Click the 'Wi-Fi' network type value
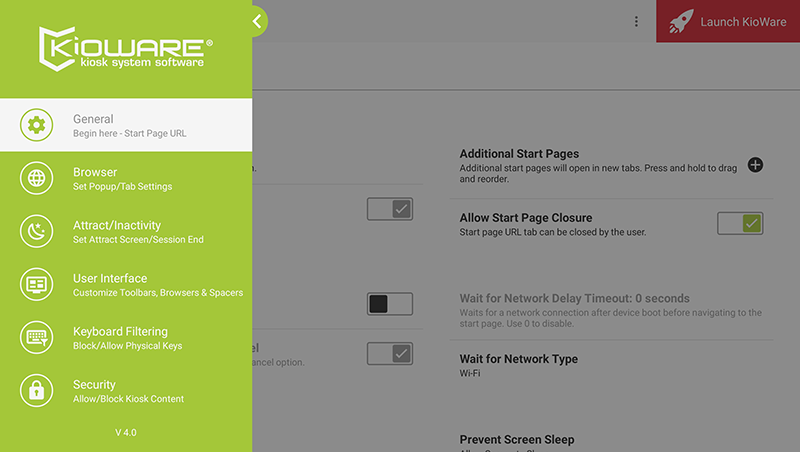This screenshot has height=452, width=800. pos(469,373)
